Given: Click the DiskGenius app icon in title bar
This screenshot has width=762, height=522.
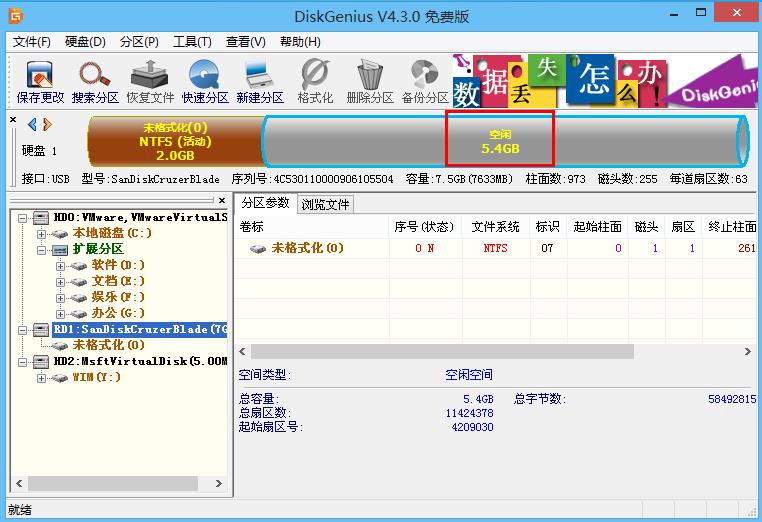Looking at the screenshot, I should point(16,16).
